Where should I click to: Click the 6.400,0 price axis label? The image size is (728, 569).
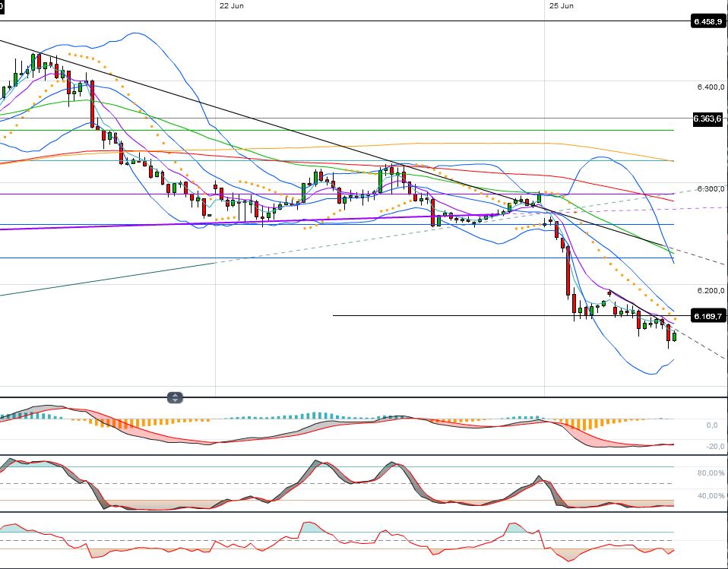click(711, 87)
